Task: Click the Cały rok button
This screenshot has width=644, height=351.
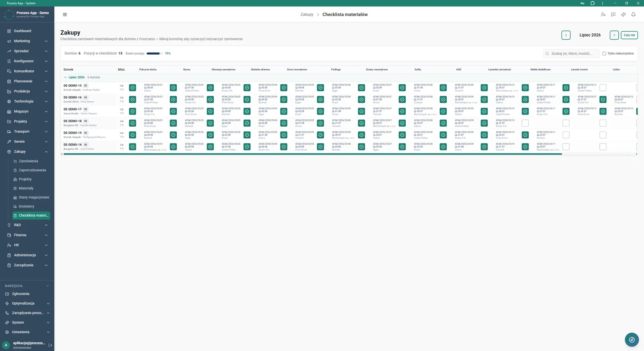Action: [629, 35]
